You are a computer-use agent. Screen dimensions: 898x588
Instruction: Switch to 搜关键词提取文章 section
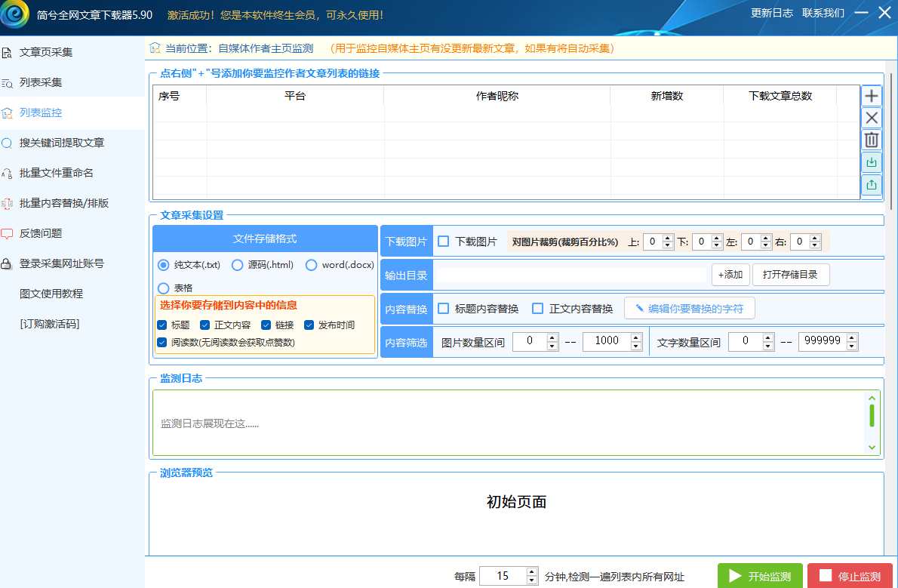(61, 143)
